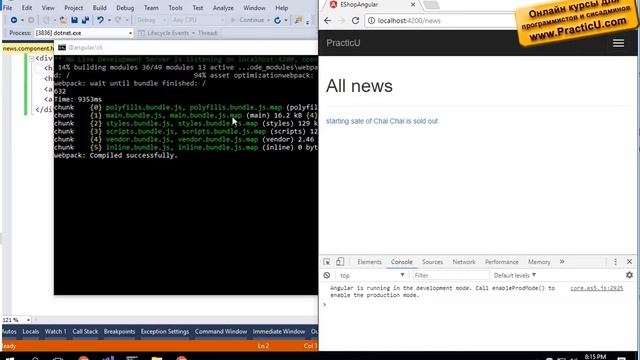Screen dimensions: 640x360
Task: Switch to the Exception Settings tab
Action: click(x=165, y=331)
